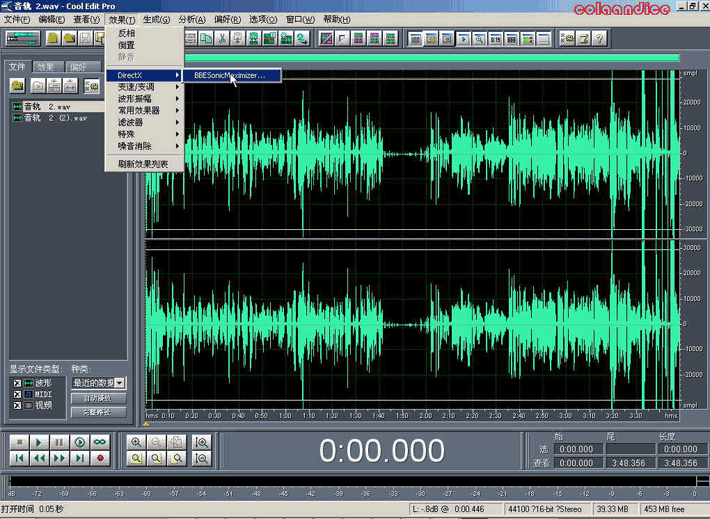This screenshot has height=519, width=710.
Task: Click the Pause transport button
Action: click(59, 442)
